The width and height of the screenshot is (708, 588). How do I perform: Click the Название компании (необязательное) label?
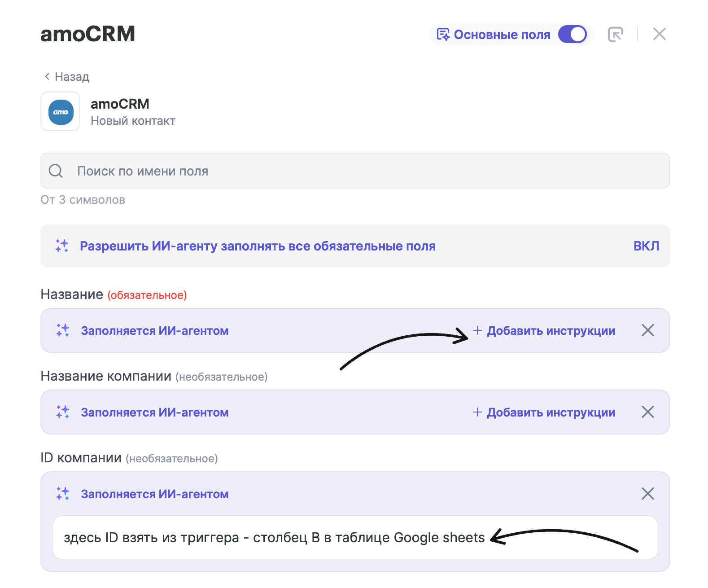pos(154,376)
